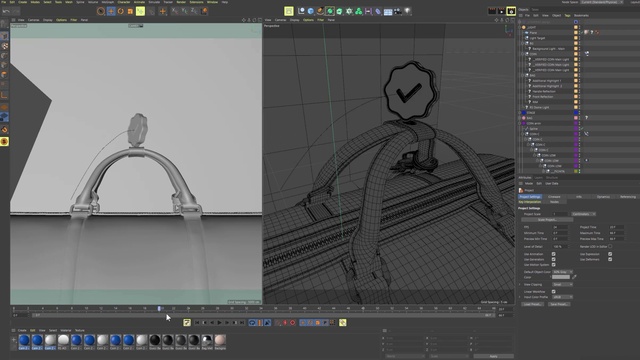Click the Save Preset button
Viewport: 640px width, 360px height.
point(559,304)
